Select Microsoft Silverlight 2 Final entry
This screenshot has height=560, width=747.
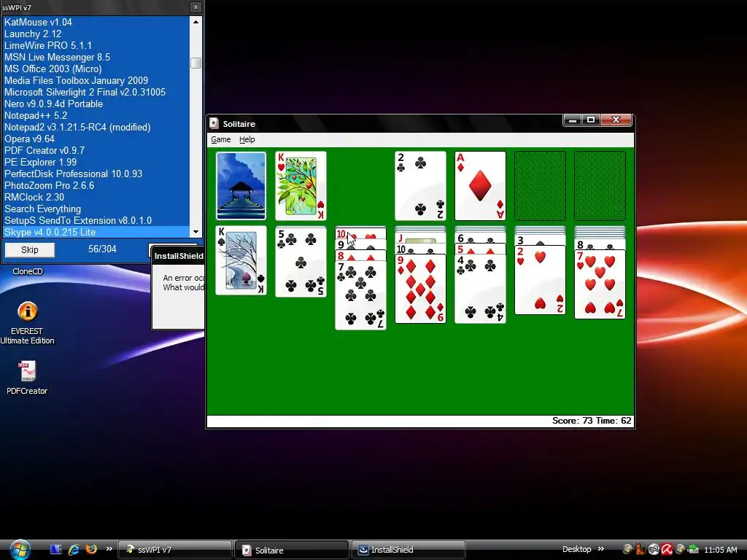96,92
